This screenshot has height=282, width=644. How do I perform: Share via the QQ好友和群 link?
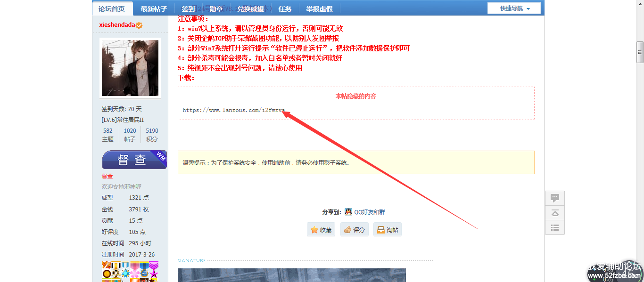pyautogui.click(x=370, y=212)
